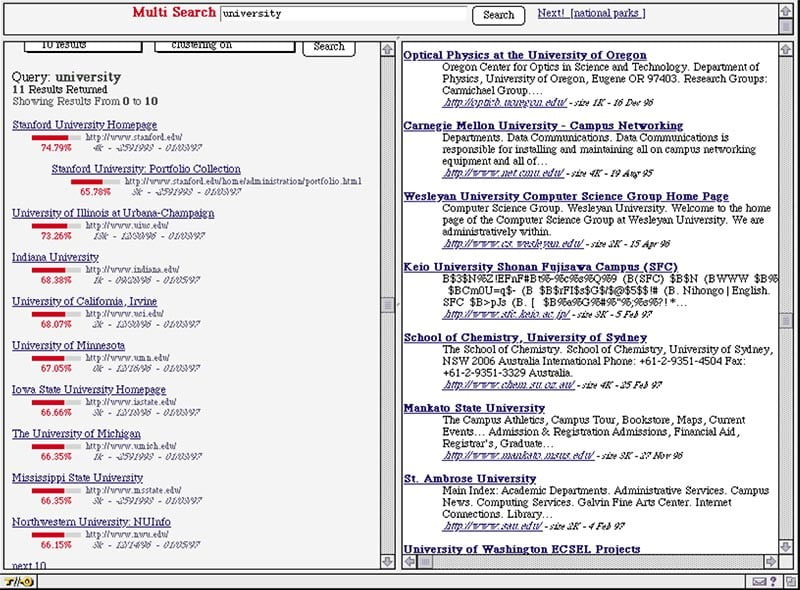Open the clustering on dropdown
Viewport: 800px width, 590px height.
(223, 46)
